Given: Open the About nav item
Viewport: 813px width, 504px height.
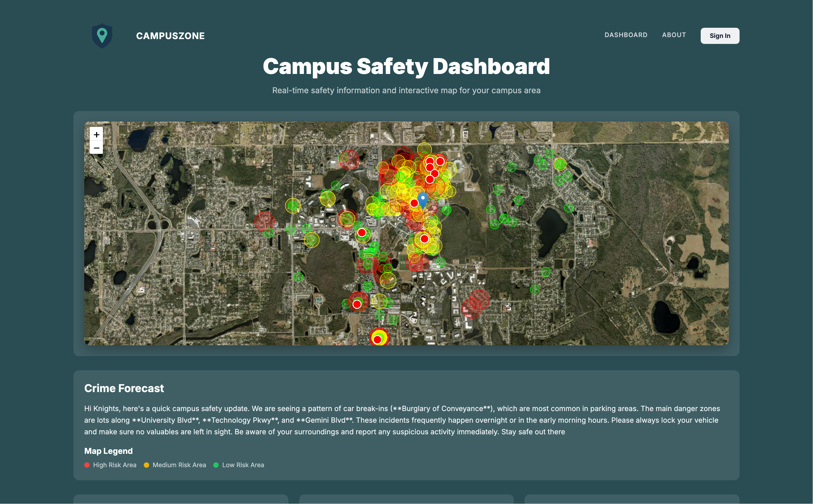Looking at the screenshot, I should [673, 35].
